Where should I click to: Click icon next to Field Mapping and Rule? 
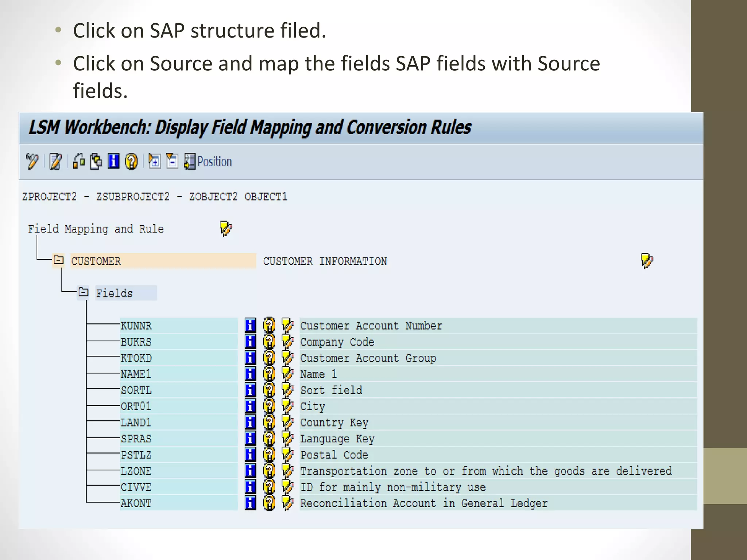[226, 229]
